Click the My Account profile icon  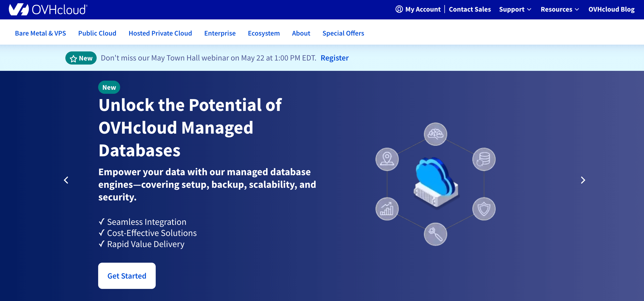point(398,9)
